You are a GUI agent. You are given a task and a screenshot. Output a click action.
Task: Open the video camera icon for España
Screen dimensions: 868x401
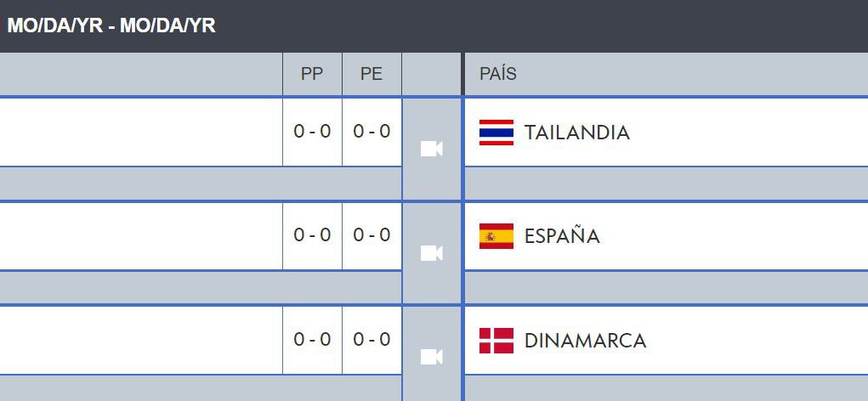432,253
